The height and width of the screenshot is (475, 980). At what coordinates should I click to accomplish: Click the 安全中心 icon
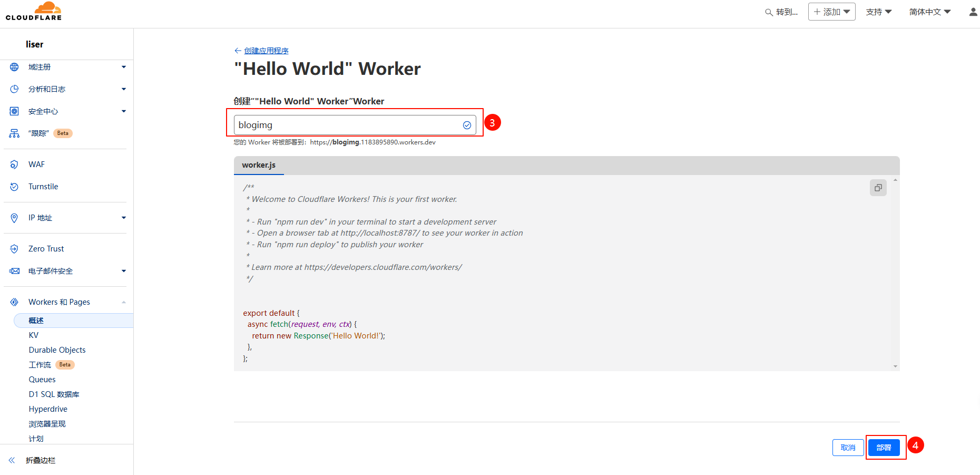tap(14, 111)
